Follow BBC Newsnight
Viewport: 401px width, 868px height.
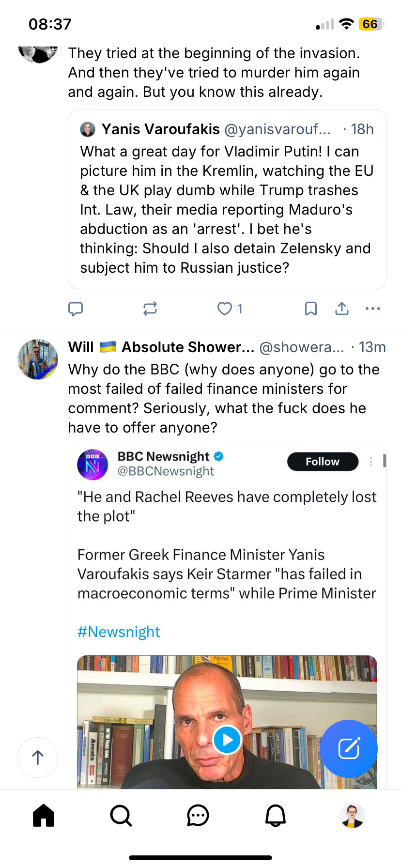pos(323,462)
